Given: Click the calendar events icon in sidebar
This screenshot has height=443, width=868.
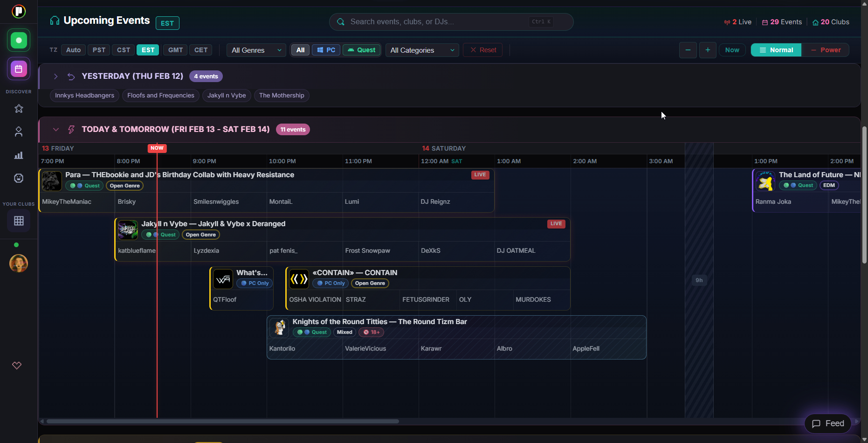Looking at the screenshot, I should [x=19, y=69].
